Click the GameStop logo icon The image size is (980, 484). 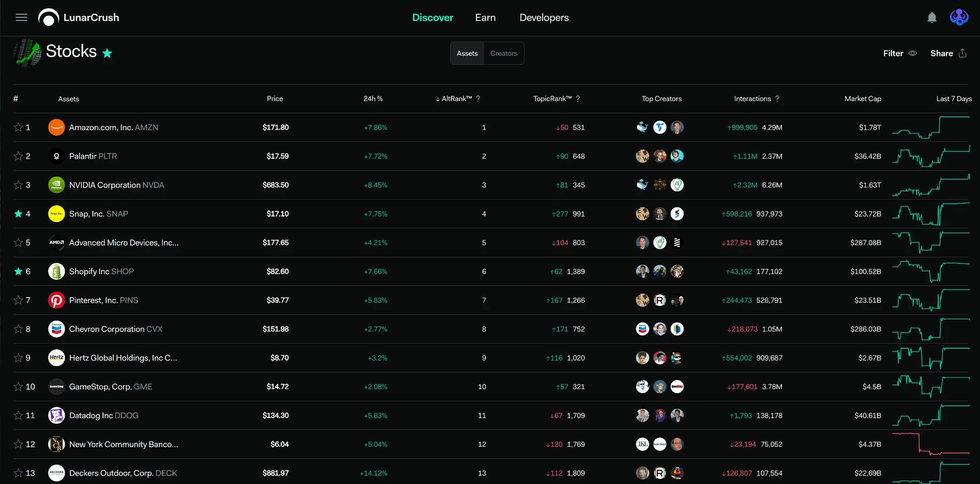[x=56, y=387]
